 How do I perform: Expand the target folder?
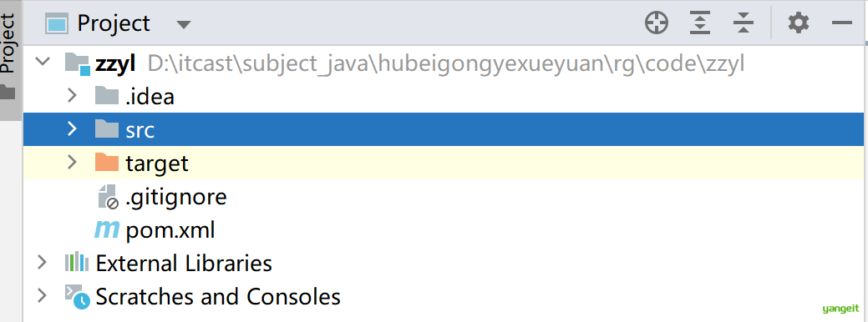(71, 163)
